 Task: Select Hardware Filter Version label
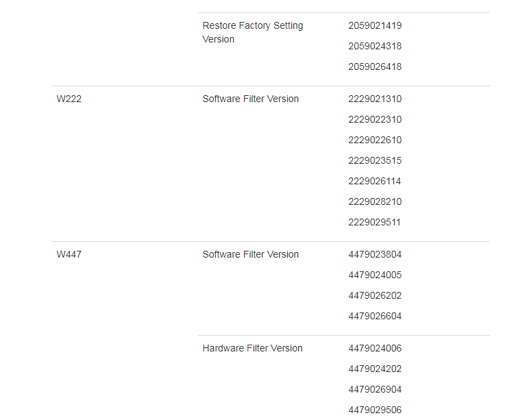coord(252,348)
